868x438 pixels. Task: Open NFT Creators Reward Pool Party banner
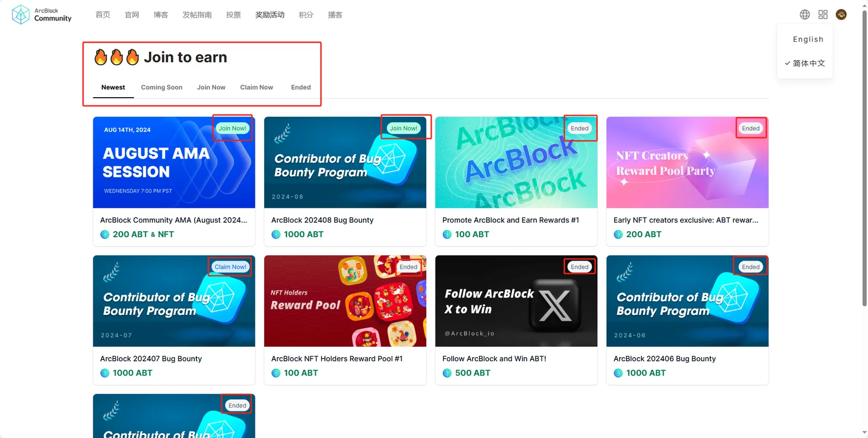pyautogui.click(x=687, y=162)
